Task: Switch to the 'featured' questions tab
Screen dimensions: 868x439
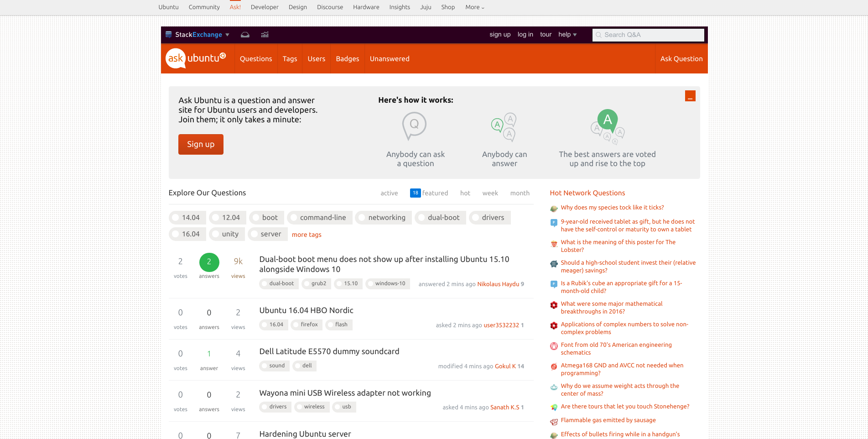Action: [429, 193]
